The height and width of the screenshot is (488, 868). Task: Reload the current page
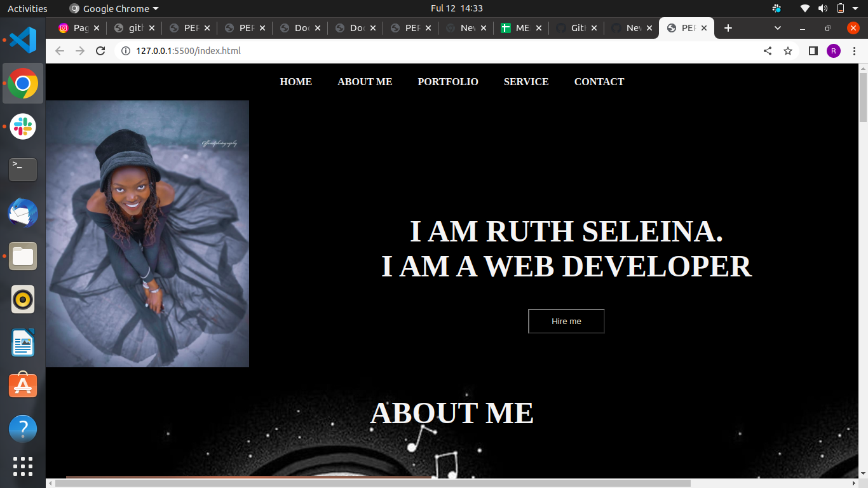tap(100, 51)
